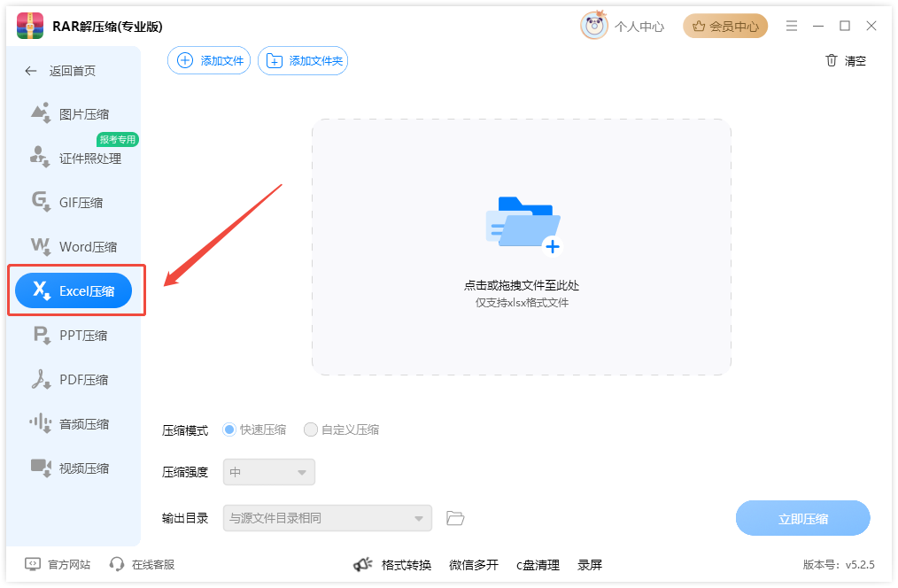Open 官方网站 link
The width and height of the screenshot is (898, 588).
pos(69,565)
